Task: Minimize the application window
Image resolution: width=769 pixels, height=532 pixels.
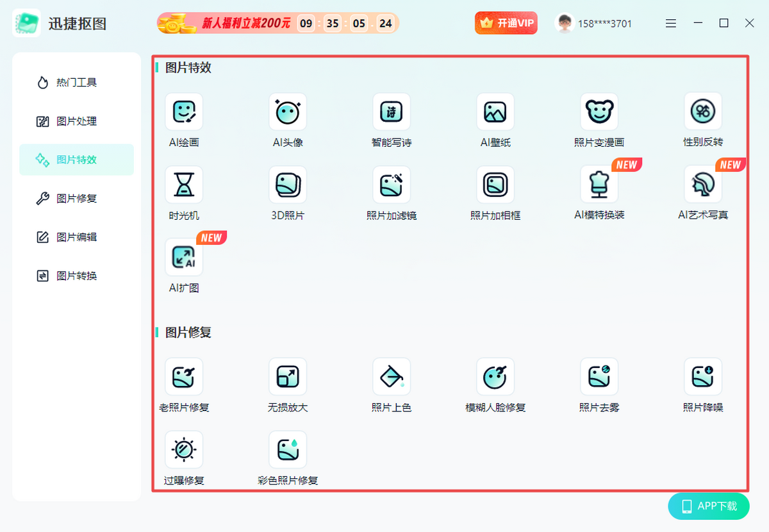Action: coord(698,24)
